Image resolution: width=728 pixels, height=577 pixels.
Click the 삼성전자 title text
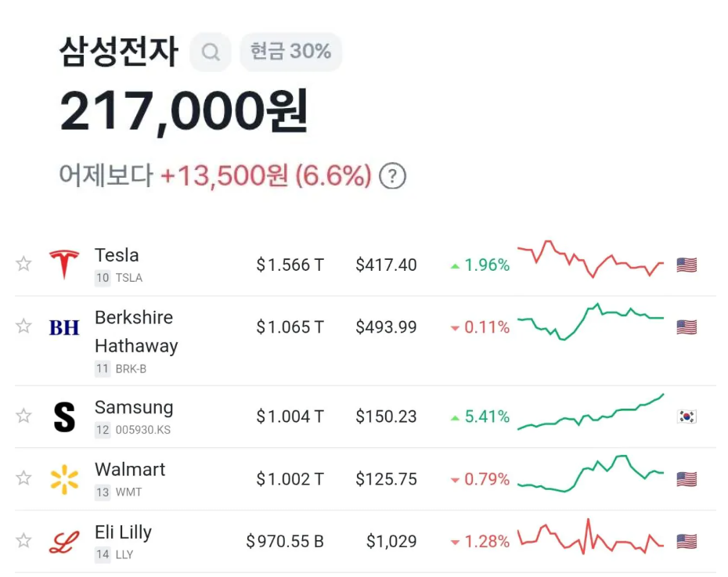pyautogui.click(x=117, y=52)
